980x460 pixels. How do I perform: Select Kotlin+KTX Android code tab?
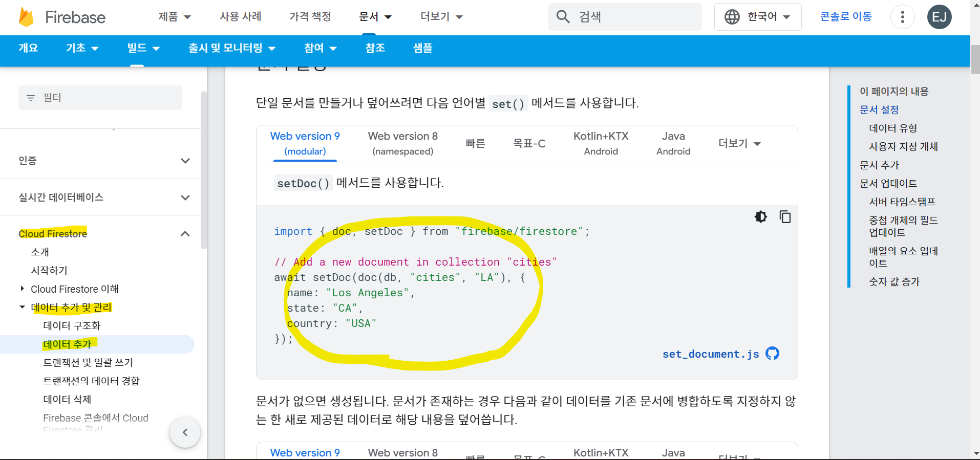coord(601,144)
